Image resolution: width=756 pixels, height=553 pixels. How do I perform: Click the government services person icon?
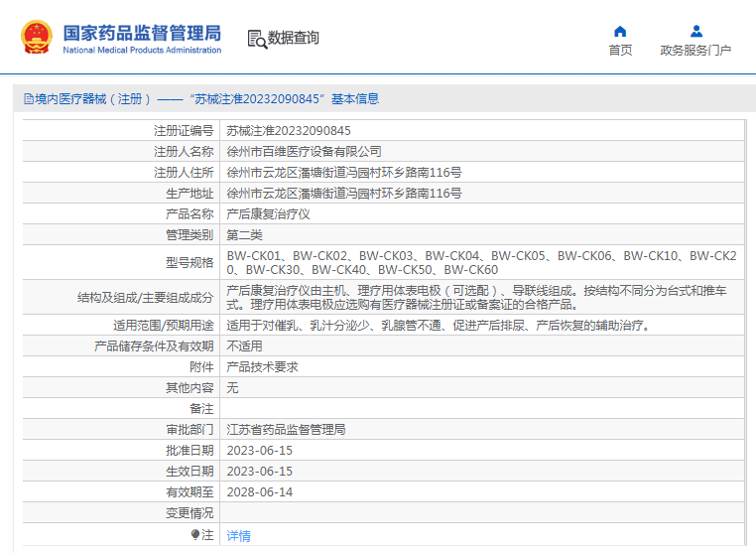[696, 32]
